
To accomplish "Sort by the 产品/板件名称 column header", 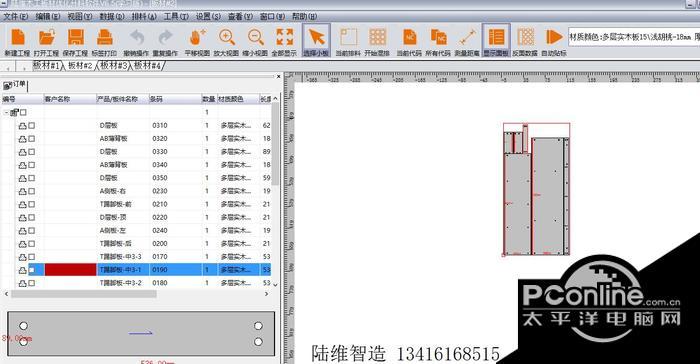I will click(122, 99).
